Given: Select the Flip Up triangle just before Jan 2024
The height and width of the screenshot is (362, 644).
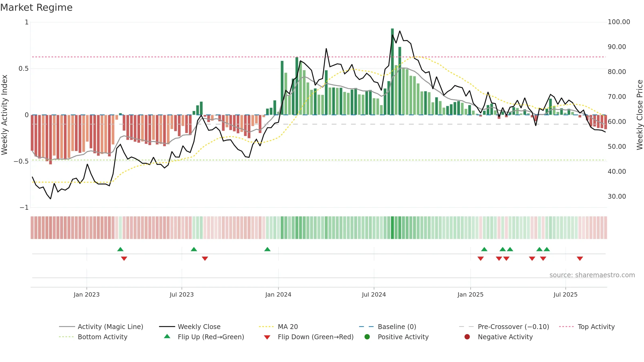Looking at the screenshot, I should click(x=267, y=249).
